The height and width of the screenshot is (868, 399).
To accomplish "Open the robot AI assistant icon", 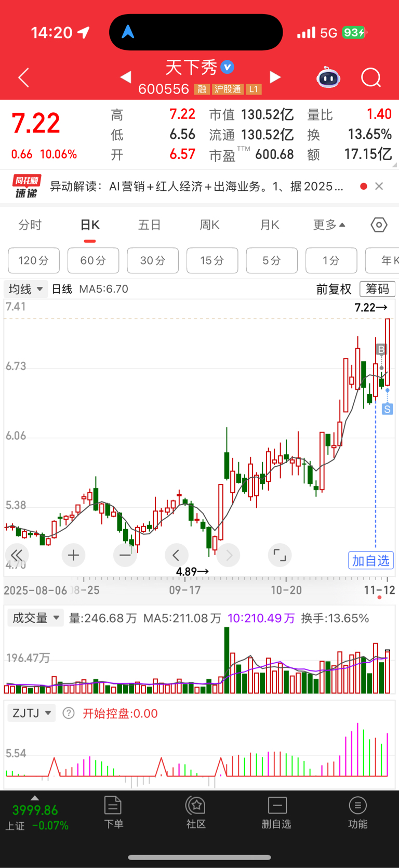I will tap(328, 77).
